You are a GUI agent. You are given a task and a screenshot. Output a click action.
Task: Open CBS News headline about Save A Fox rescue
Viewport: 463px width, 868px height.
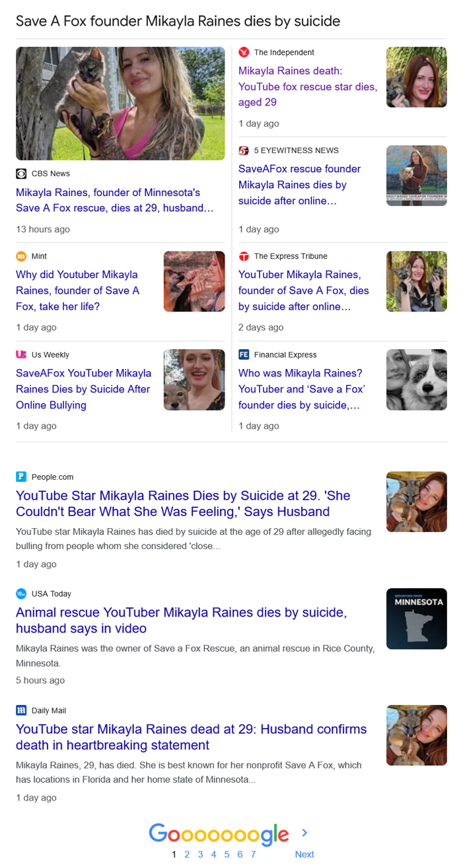coord(115,200)
